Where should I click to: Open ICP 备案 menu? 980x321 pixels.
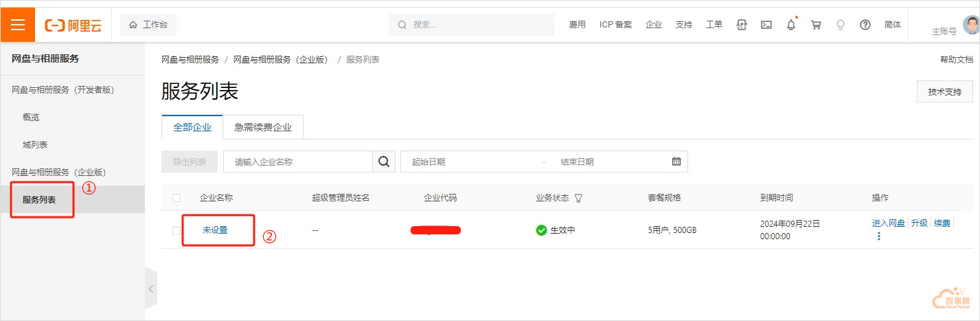coord(615,25)
